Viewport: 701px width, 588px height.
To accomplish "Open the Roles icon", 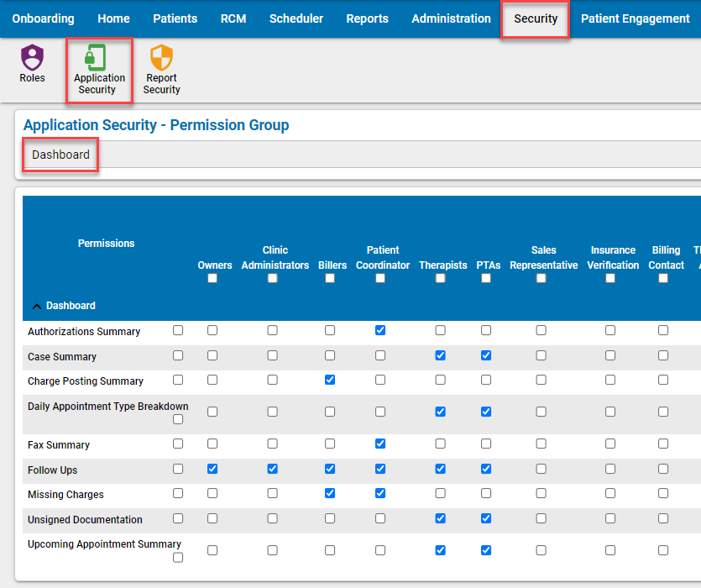I will (x=32, y=67).
